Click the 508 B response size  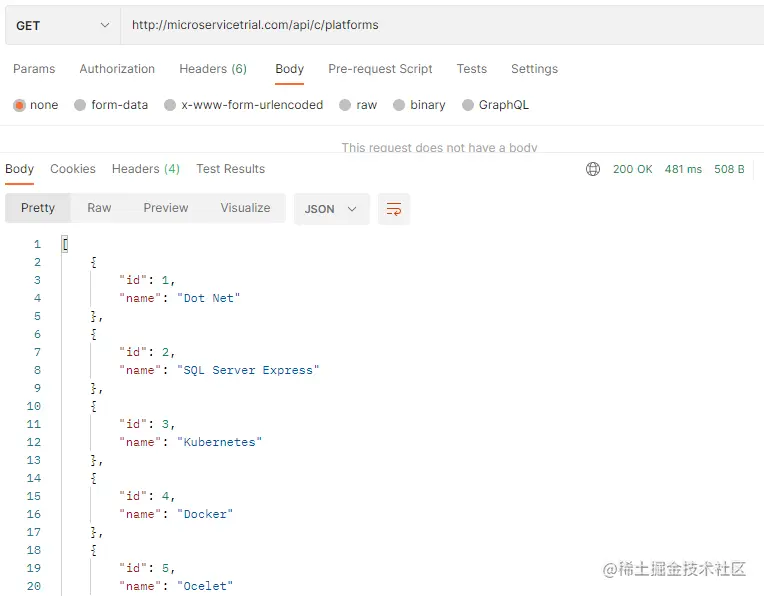[729, 169]
